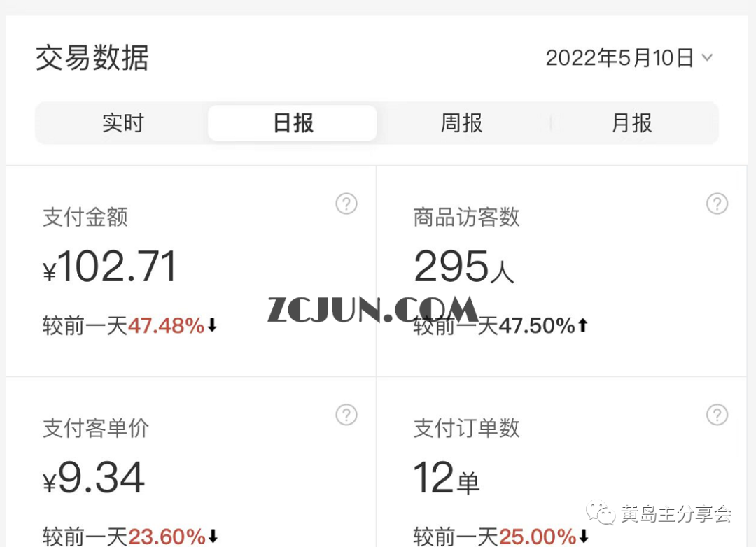Click the 23.60% decrease percentage
This screenshot has width=756, height=547.
[x=167, y=537]
